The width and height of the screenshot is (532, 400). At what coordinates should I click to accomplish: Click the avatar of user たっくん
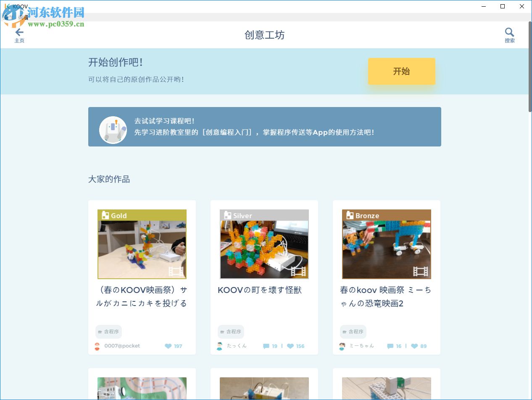pyautogui.click(x=219, y=346)
